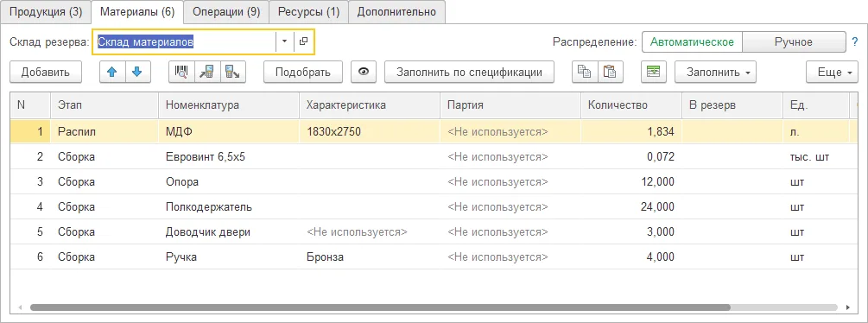Image resolution: width=868 pixels, height=323 pixels.
Task: Switch to Операции (9) tab
Action: [226, 12]
